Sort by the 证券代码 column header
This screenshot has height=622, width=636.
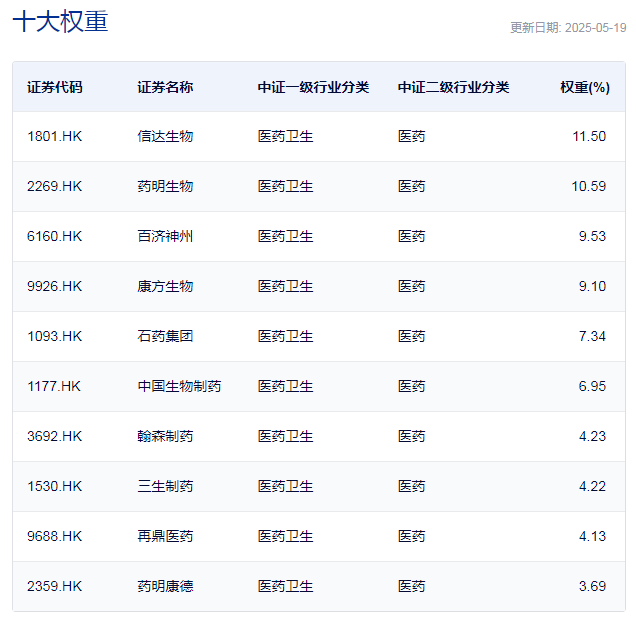pos(55,87)
